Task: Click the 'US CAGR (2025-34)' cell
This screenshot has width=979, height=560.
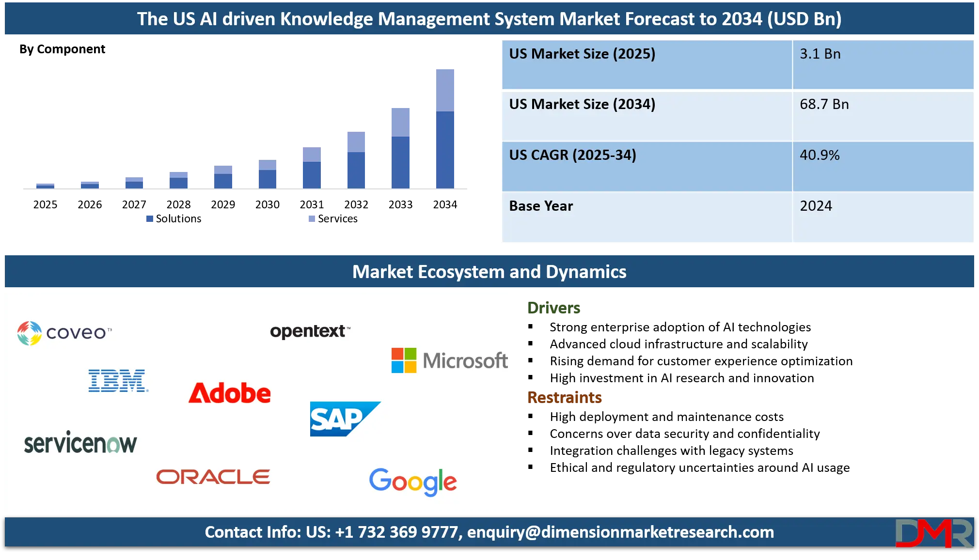Action: 647,166
